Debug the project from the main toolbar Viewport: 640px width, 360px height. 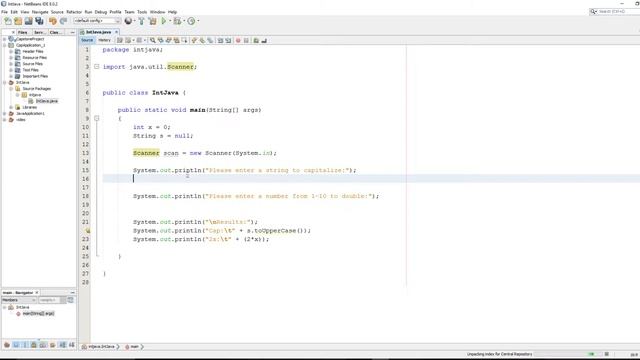coord(177,21)
